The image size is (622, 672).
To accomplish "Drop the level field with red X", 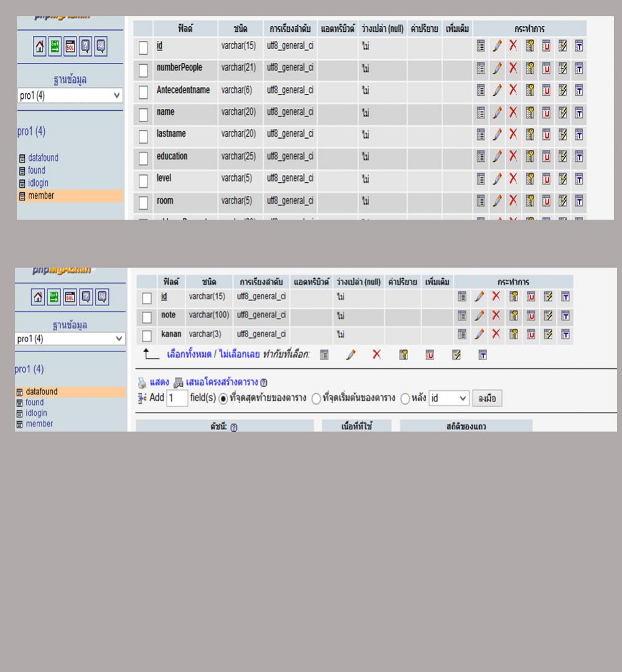I will (513, 179).
